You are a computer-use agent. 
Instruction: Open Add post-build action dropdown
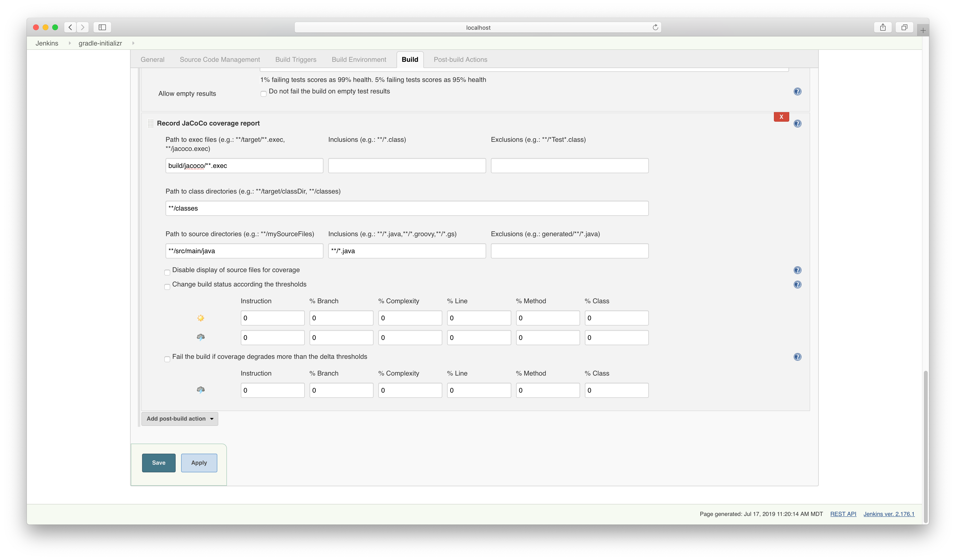tap(180, 419)
